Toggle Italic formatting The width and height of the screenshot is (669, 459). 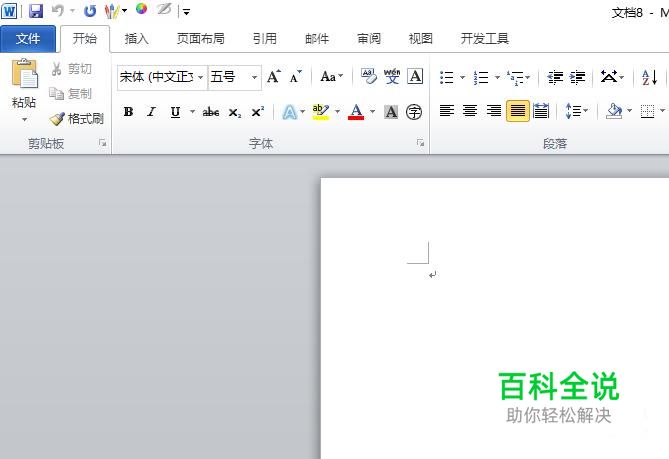pyautogui.click(x=151, y=112)
